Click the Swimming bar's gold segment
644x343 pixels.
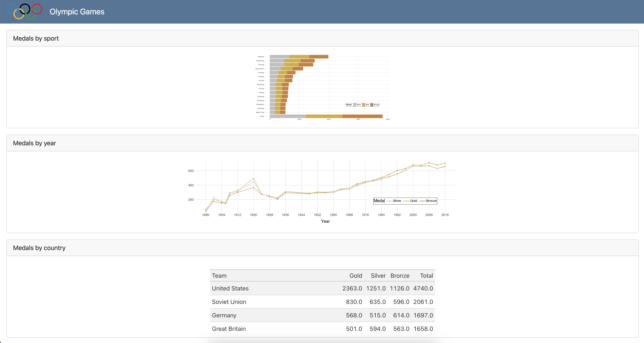click(292, 61)
